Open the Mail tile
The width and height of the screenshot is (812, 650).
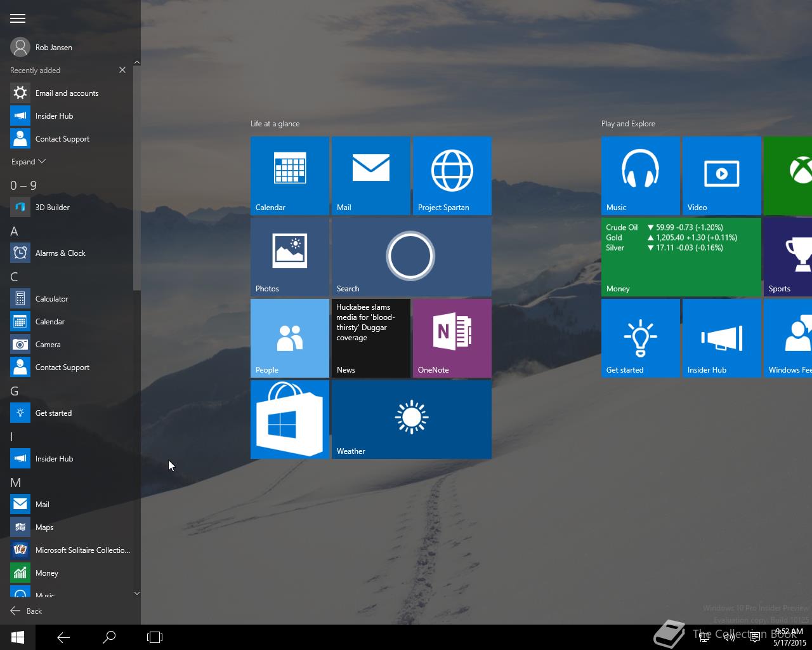point(371,176)
